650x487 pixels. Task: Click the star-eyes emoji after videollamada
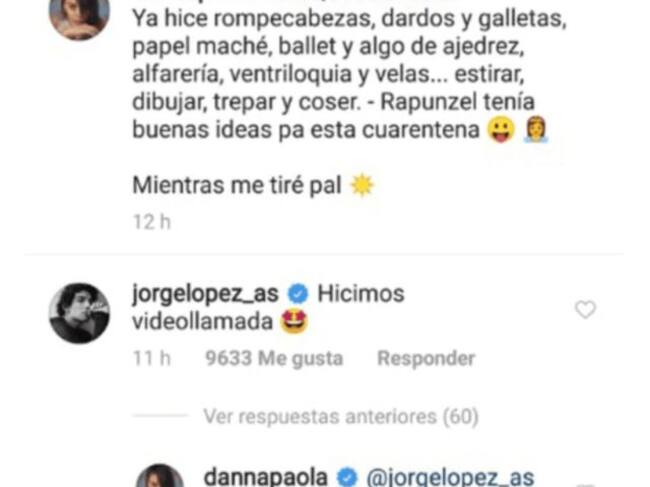click(294, 322)
